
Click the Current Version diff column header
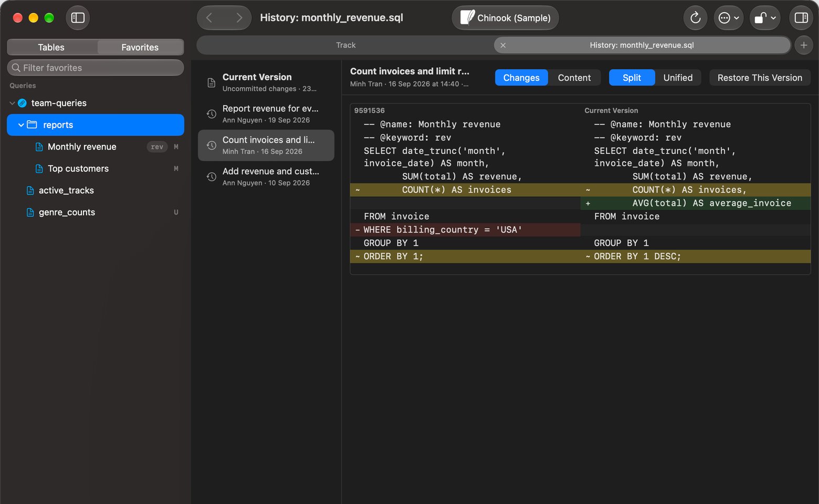pyautogui.click(x=611, y=111)
